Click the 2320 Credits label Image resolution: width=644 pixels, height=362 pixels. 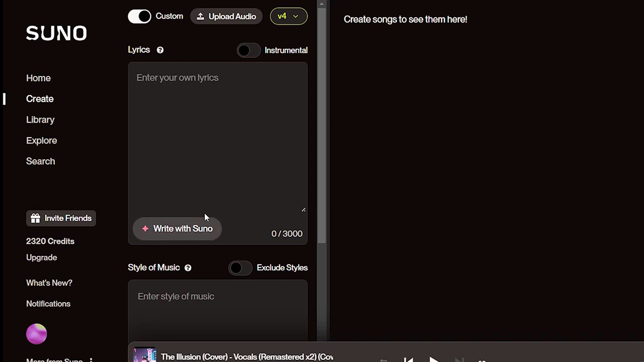pos(50,241)
